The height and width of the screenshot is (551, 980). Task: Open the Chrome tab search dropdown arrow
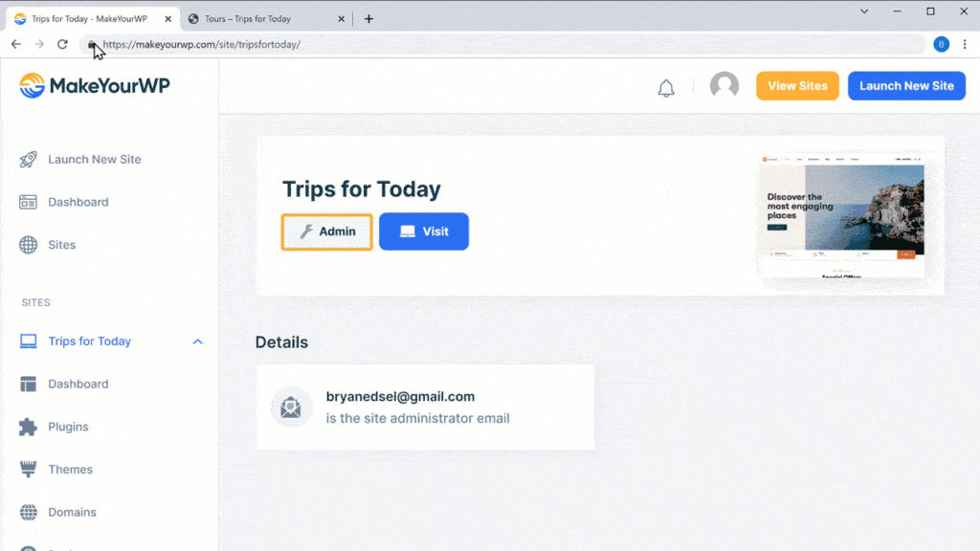864,11
